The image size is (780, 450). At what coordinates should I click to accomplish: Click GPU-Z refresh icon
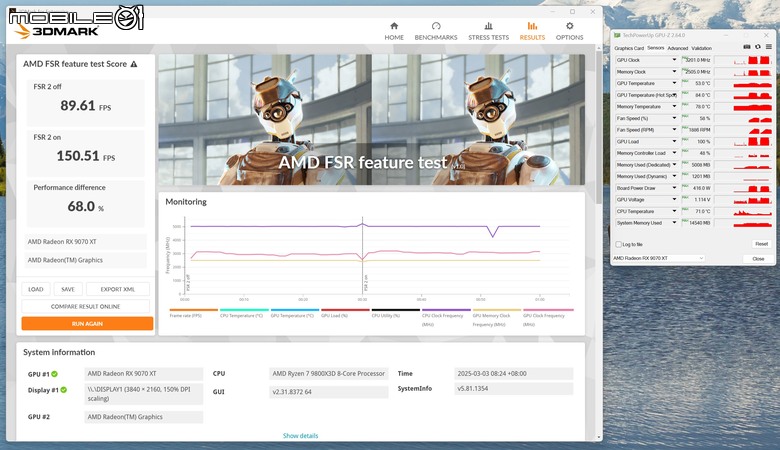pyautogui.click(x=758, y=47)
